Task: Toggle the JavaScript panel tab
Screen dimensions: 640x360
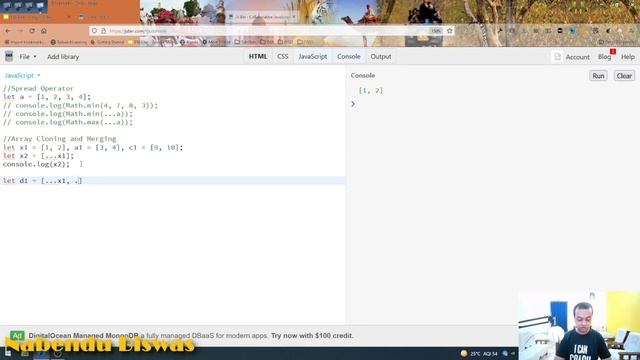Action: 312,56
